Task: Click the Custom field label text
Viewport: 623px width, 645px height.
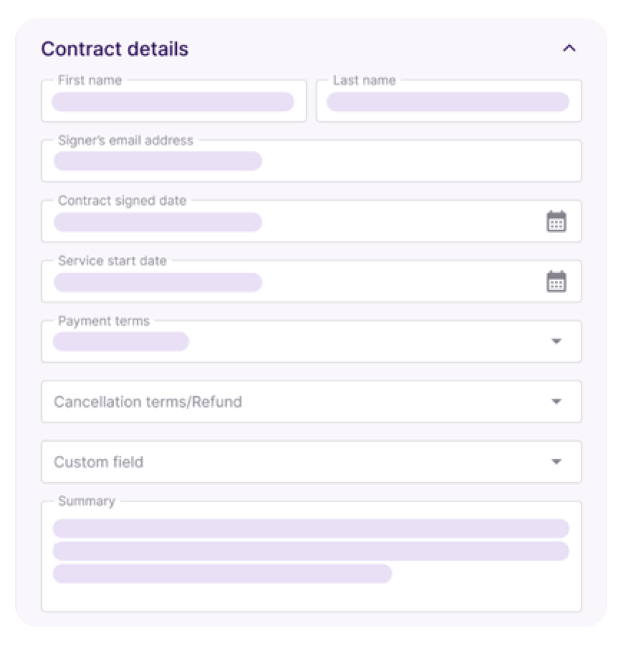Action: 99,462
